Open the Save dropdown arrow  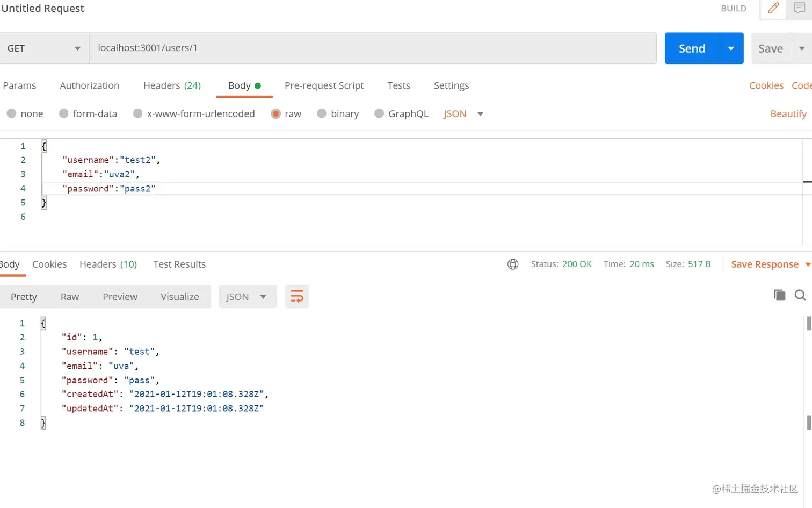click(802, 48)
